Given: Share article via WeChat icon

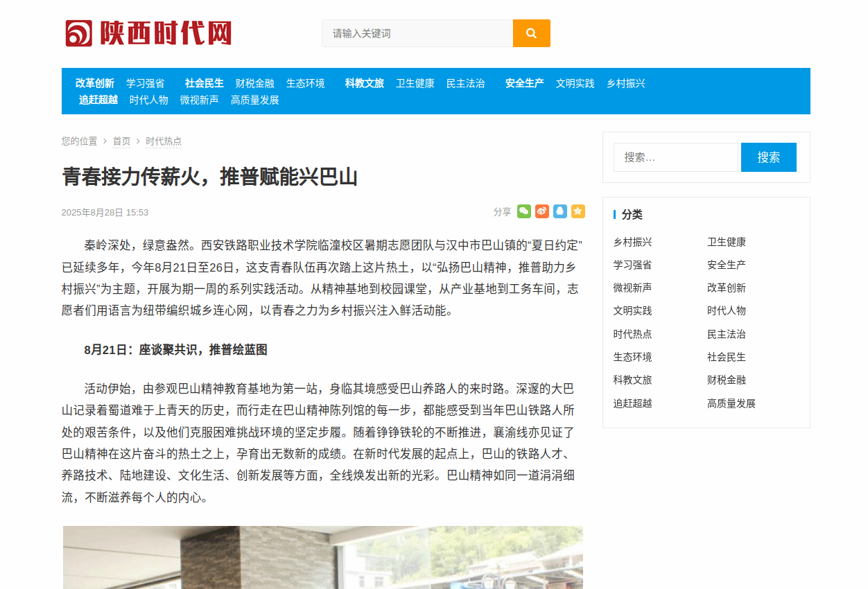Looking at the screenshot, I should pyautogui.click(x=523, y=211).
